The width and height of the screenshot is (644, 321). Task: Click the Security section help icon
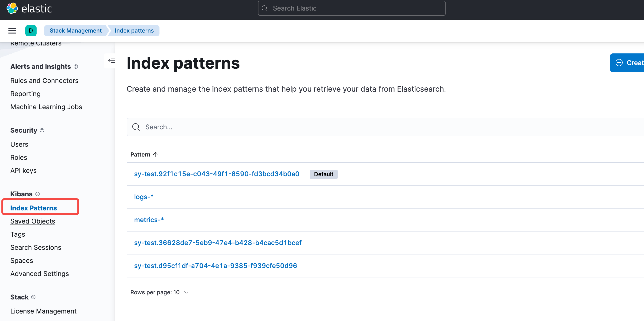42,131
